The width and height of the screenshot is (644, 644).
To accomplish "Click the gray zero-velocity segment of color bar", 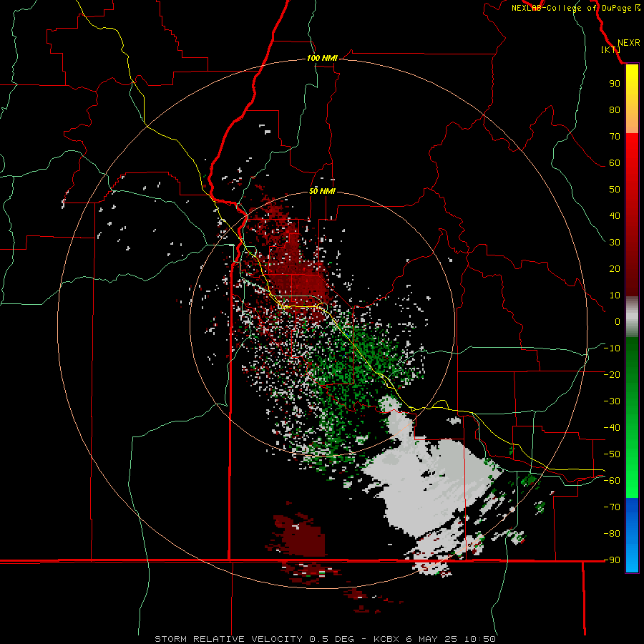I will click(x=632, y=317).
